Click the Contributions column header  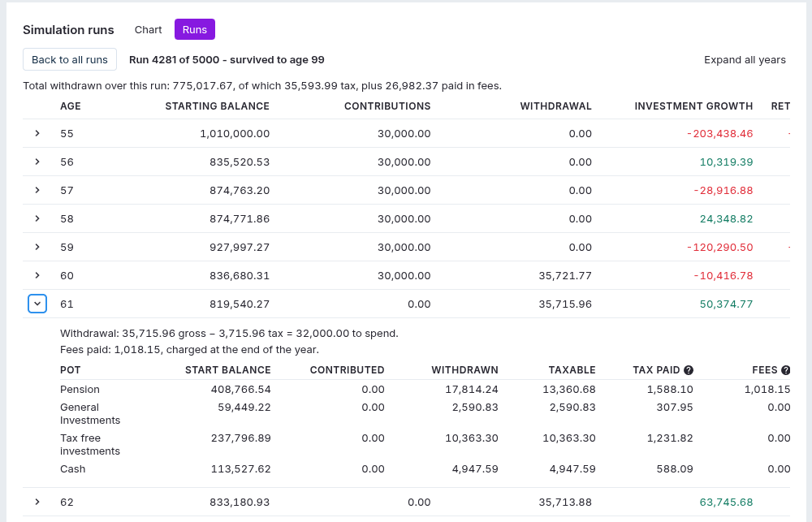[387, 106]
